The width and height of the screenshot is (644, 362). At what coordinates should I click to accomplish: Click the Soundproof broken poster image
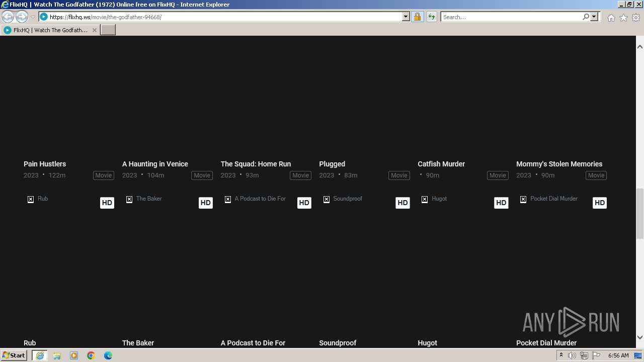click(327, 200)
